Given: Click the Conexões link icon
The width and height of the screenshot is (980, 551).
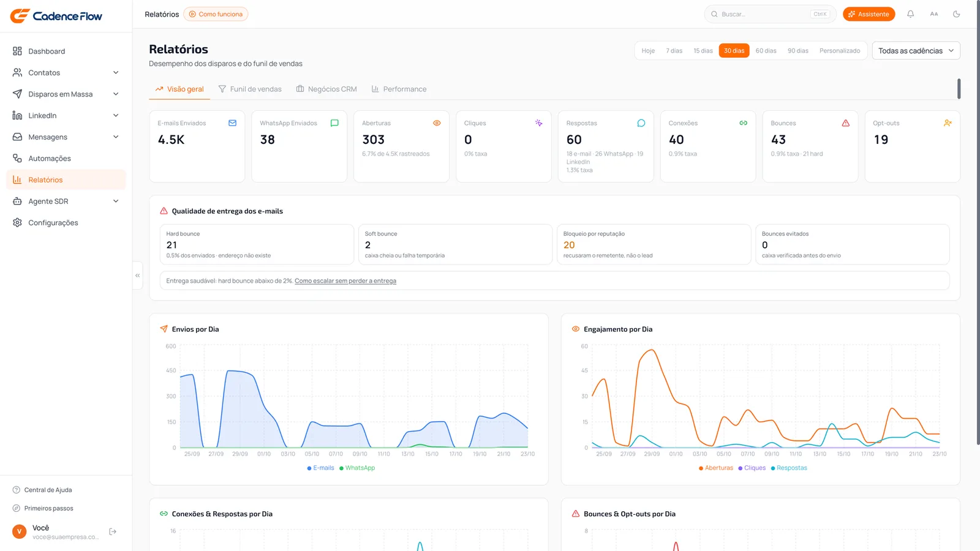Looking at the screenshot, I should (744, 123).
